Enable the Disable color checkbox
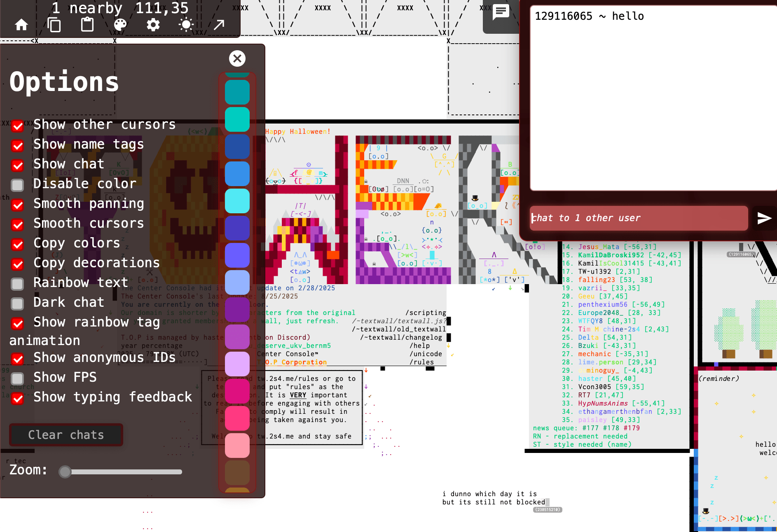 (17, 185)
